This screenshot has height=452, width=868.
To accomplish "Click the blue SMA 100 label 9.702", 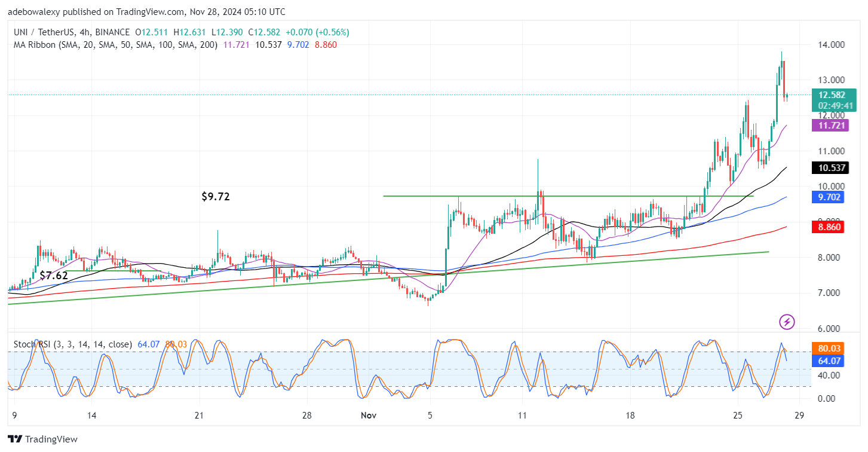I will tap(829, 197).
